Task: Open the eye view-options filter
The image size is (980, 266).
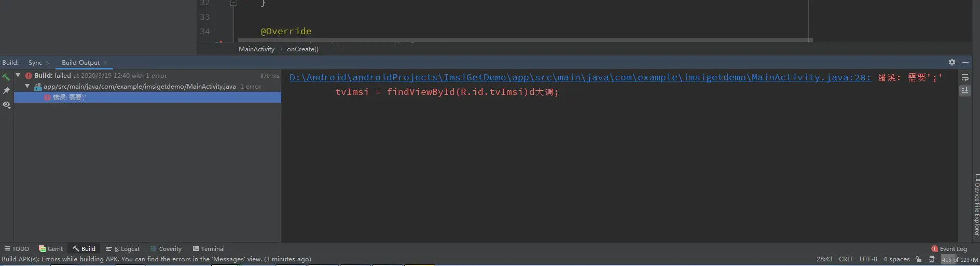Action: (6, 105)
